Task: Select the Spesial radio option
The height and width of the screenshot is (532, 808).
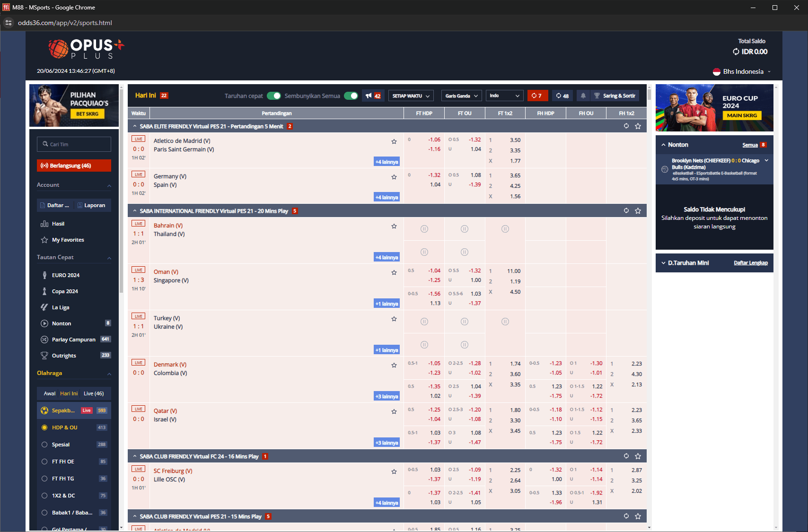Action: 44,445
